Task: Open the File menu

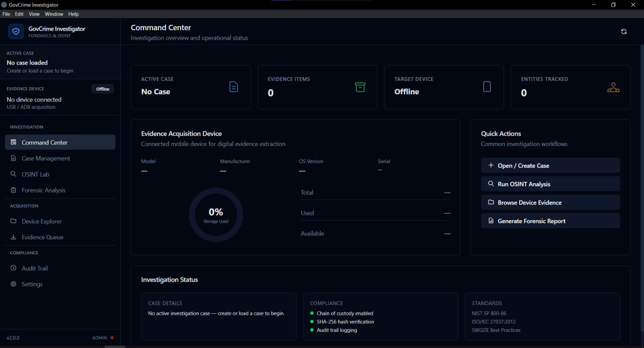Action: [6, 14]
